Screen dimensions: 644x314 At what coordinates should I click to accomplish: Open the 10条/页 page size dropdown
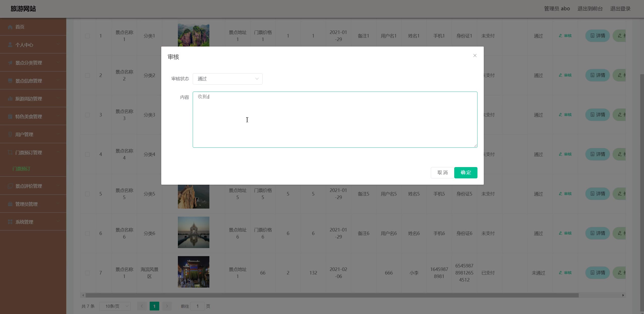point(115,306)
